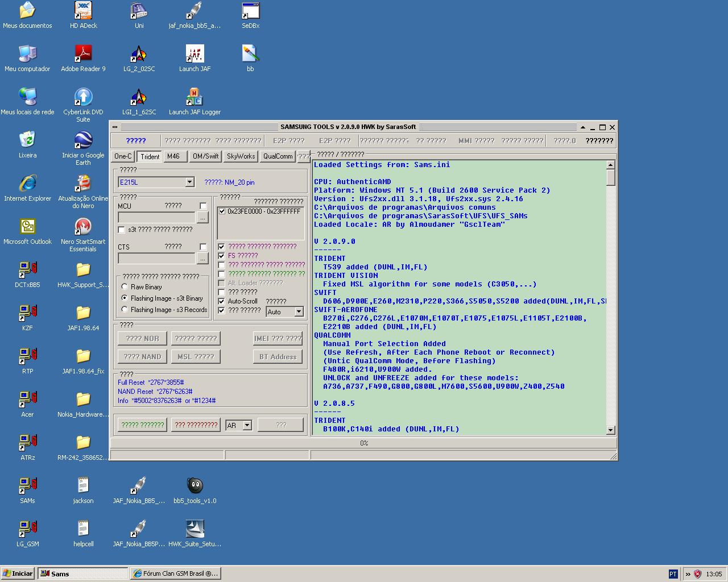Select the Raw Binary radio option
This screenshot has width=728, height=582.
pyautogui.click(x=125, y=287)
